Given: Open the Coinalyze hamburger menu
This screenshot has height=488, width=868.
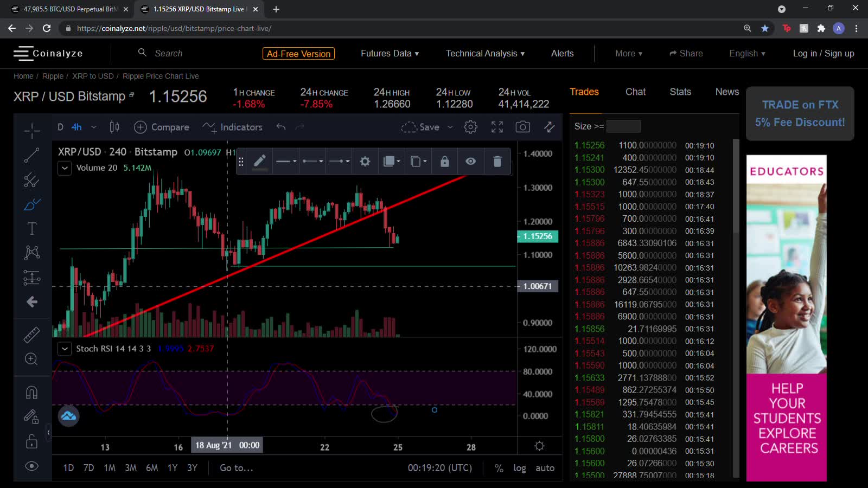Looking at the screenshot, I should [x=23, y=53].
